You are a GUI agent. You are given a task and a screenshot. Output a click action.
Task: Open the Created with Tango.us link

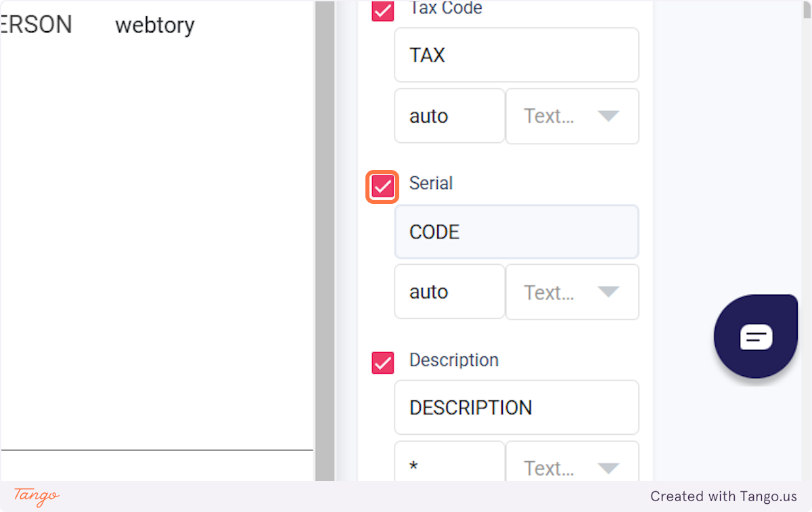724,496
